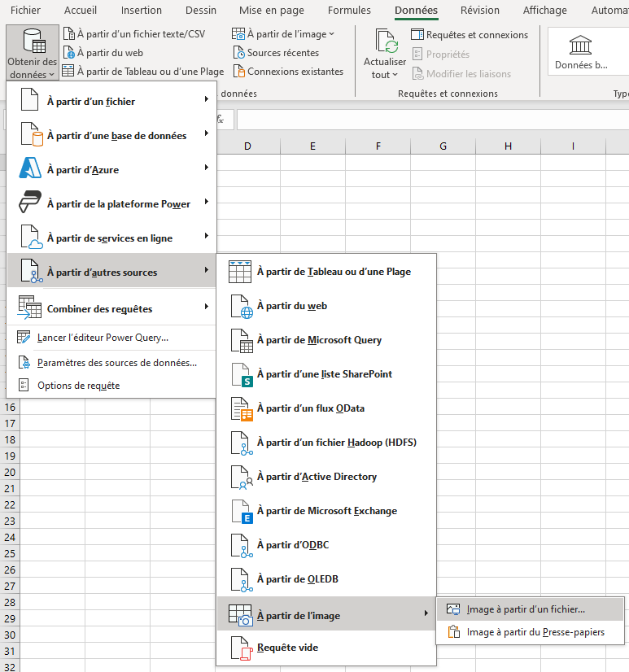Click inside the formula bar field
Viewport: 629px width, 672px height.
[433, 120]
